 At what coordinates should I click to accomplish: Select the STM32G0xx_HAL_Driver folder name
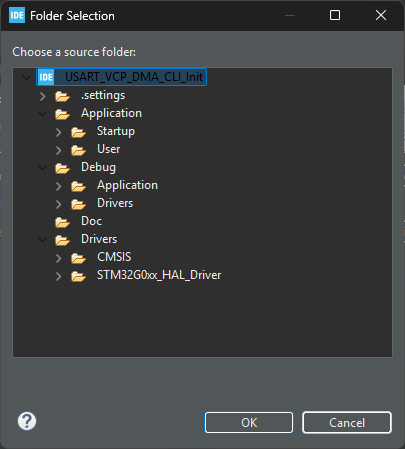click(x=159, y=275)
